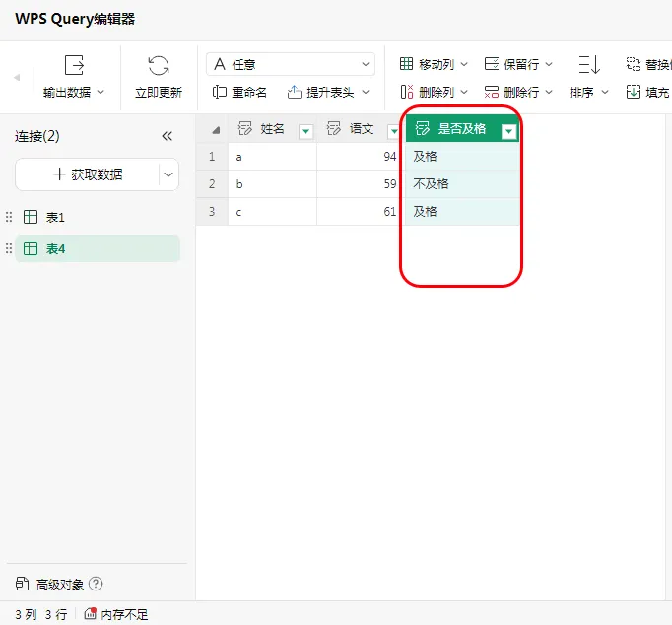This screenshot has width=672, height=625.
Task: Click the 3 列 3 行 status text
Action: pos(41,614)
